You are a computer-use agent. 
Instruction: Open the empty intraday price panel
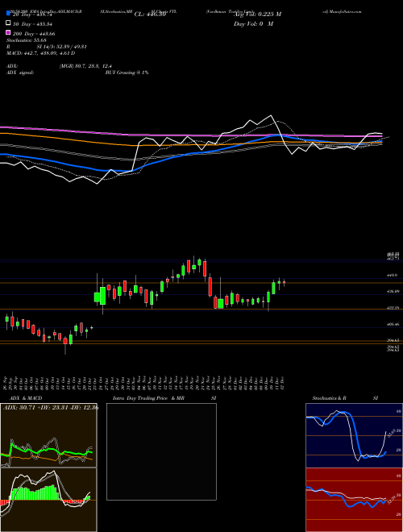pyautogui.click(x=161, y=451)
